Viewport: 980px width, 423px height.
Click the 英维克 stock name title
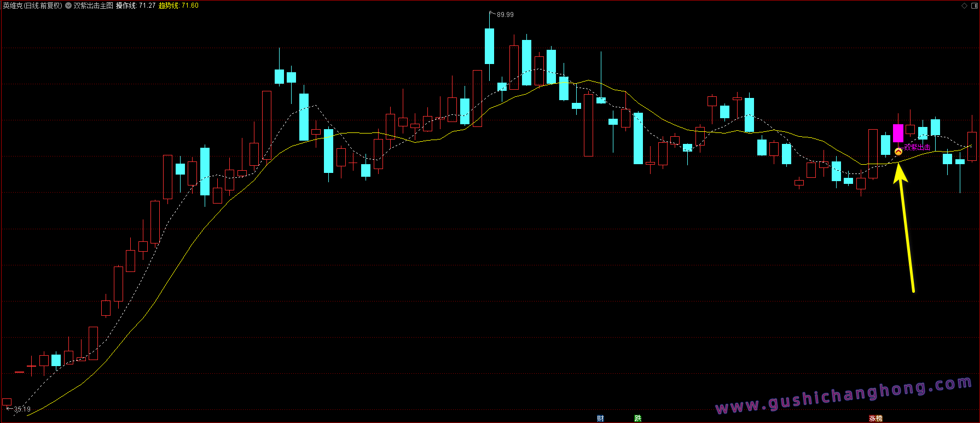click(x=12, y=5)
